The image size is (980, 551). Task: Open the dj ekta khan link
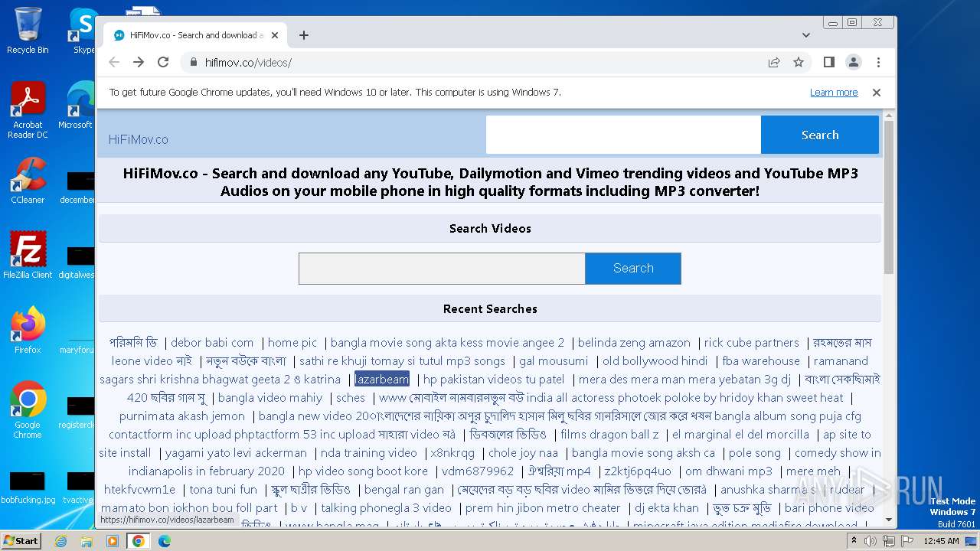667,508
